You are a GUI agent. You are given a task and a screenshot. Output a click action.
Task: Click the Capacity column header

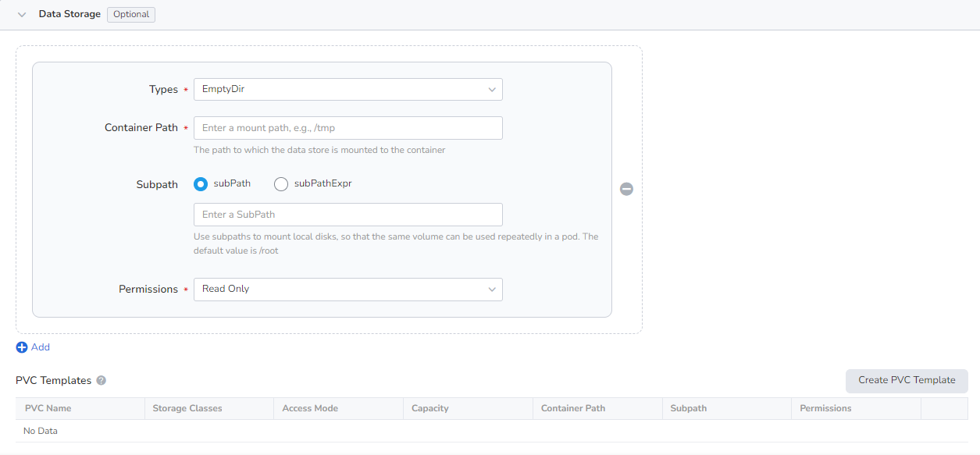[430, 408]
